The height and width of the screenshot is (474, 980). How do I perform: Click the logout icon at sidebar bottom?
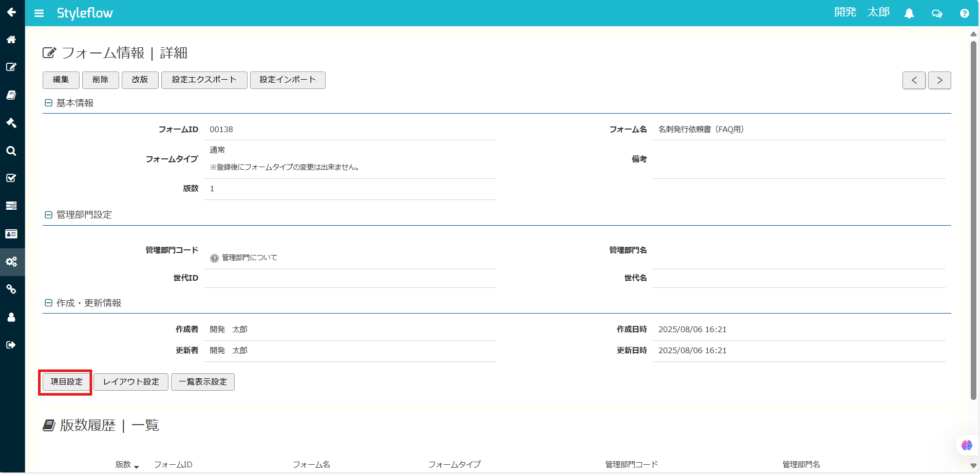(x=12, y=344)
